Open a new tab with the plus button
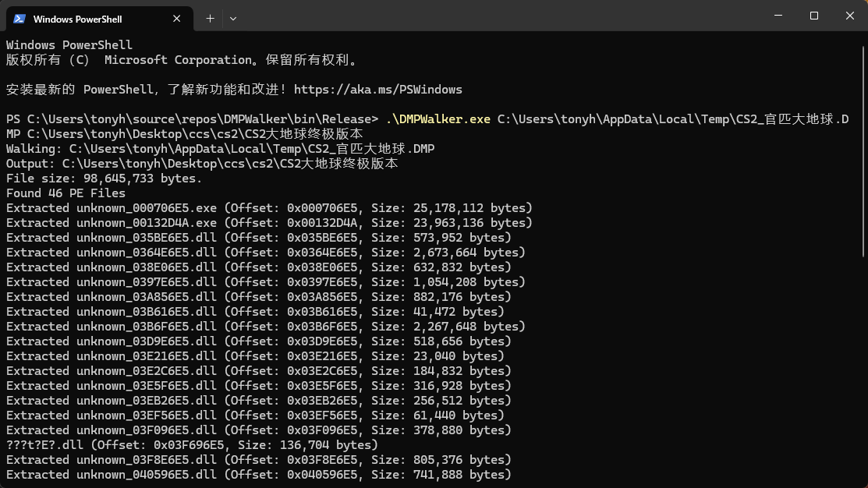 (211, 19)
